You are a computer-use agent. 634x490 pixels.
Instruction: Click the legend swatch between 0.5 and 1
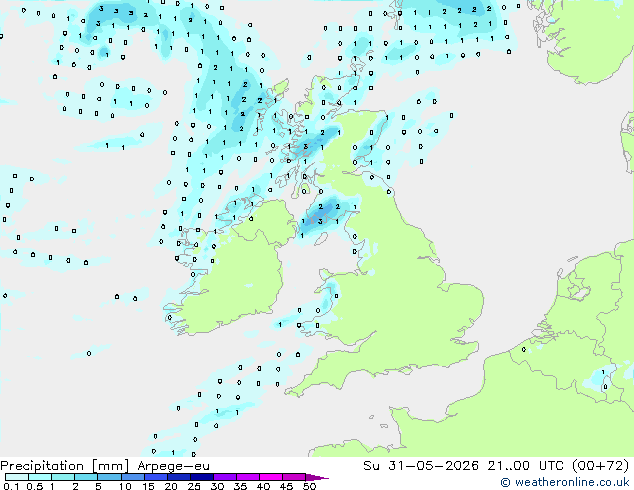pyautogui.click(x=40, y=477)
